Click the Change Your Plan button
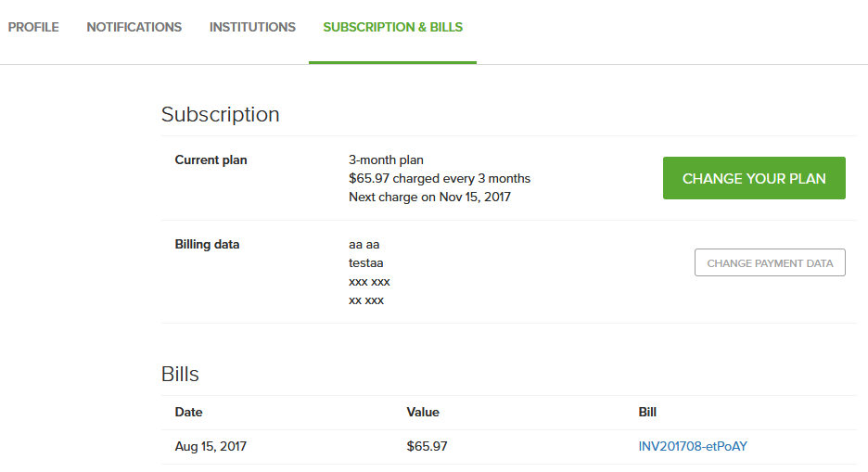This screenshot has height=472, width=868. (x=754, y=178)
